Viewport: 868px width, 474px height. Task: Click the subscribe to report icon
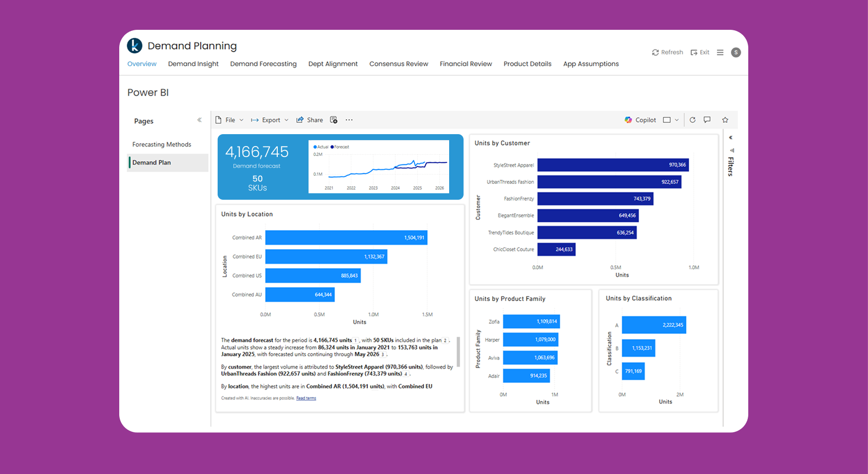333,120
